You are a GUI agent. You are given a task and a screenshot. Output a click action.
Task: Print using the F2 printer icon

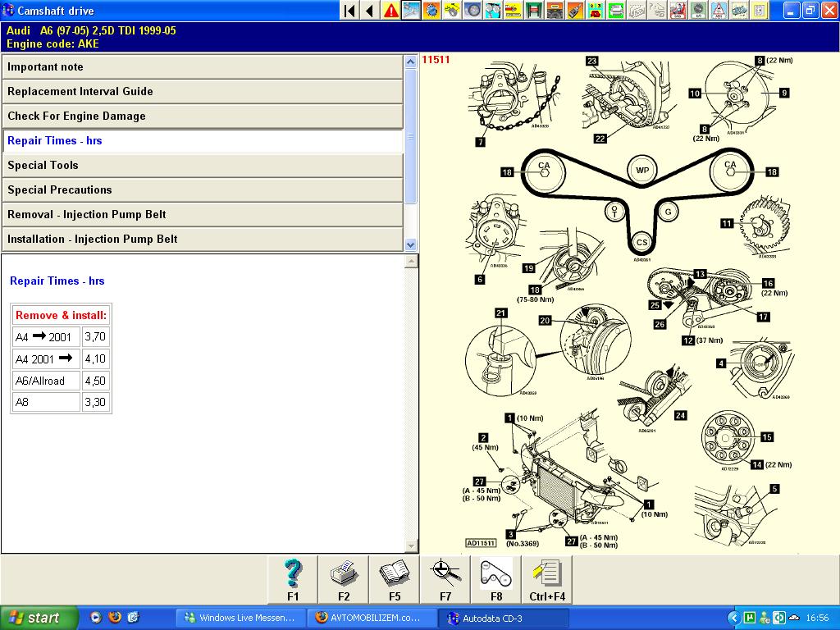click(x=344, y=580)
